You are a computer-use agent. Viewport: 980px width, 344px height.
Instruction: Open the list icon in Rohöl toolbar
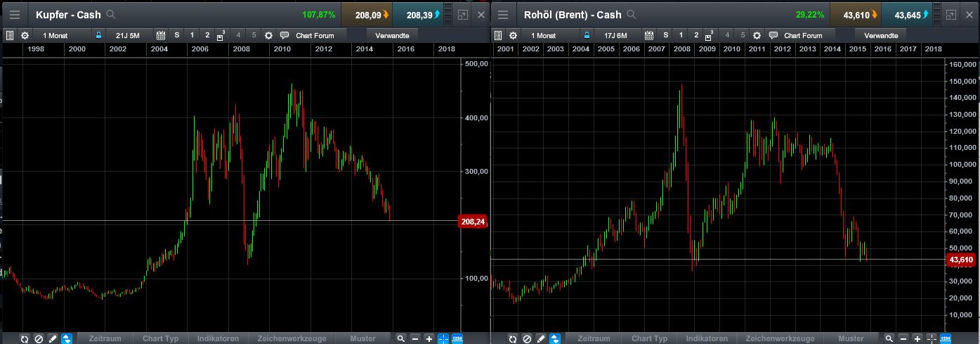pos(499,35)
